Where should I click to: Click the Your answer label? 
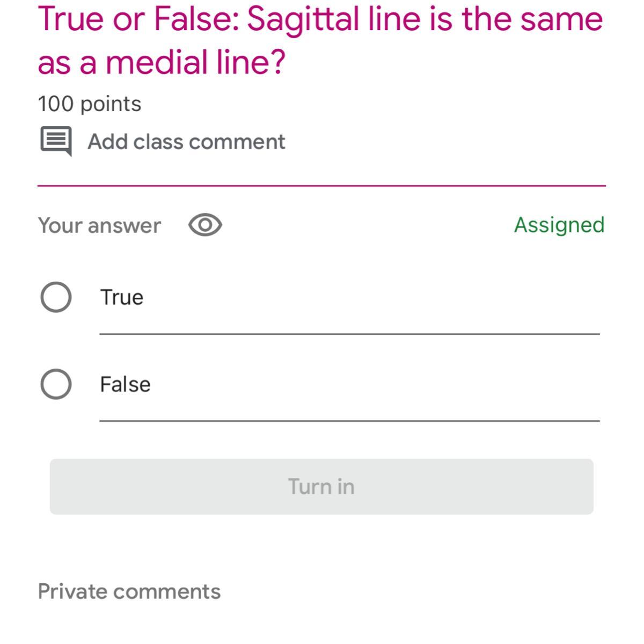point(99,225)
